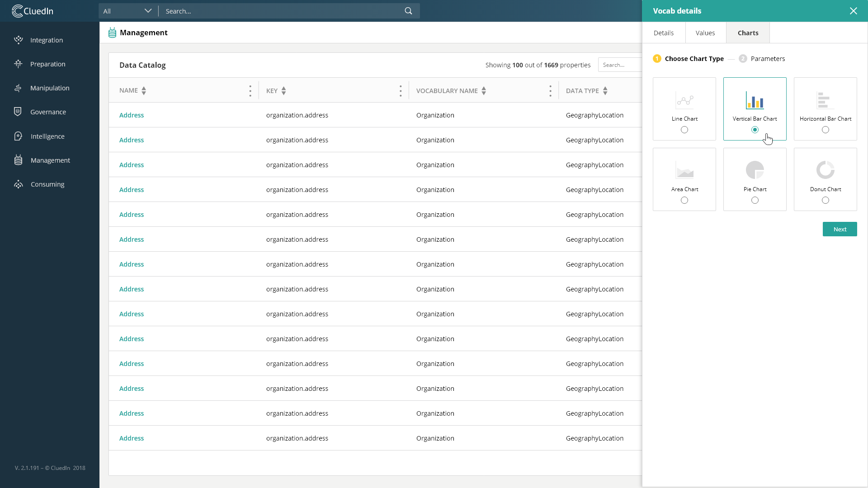Click the Pie Chart icon
This screenshot has width=868, height=488.
(755, 170)
